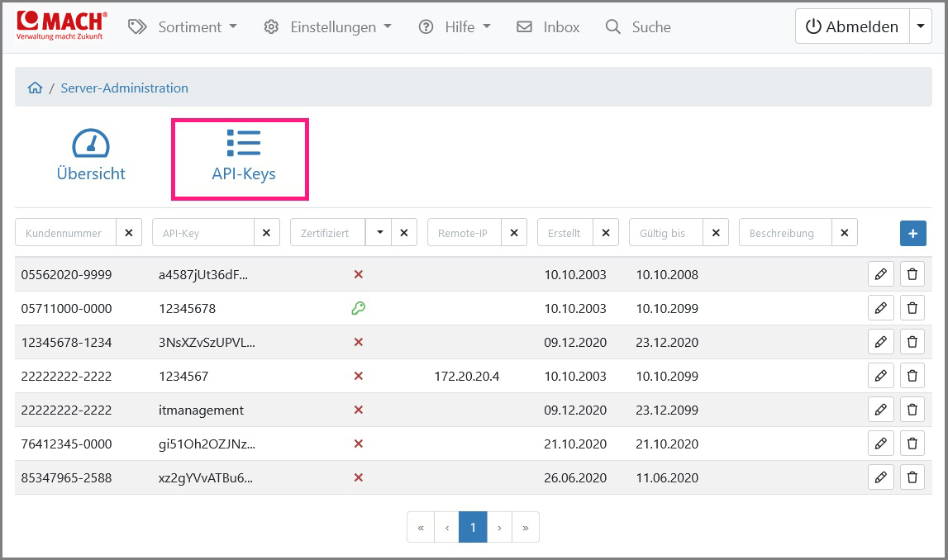This screenshot has height=560, width=948.
Task: Go to home via breadcrumb house icon
Action: click(x=35, y=88)
